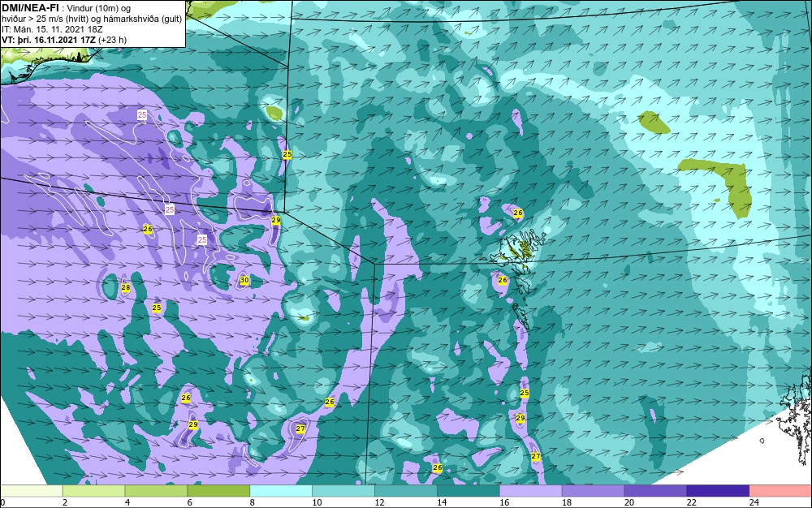Select the 'VT: þri. 16.11.2021 17Z' valid time
The image size is (812, 508).
tap(49, 40)
